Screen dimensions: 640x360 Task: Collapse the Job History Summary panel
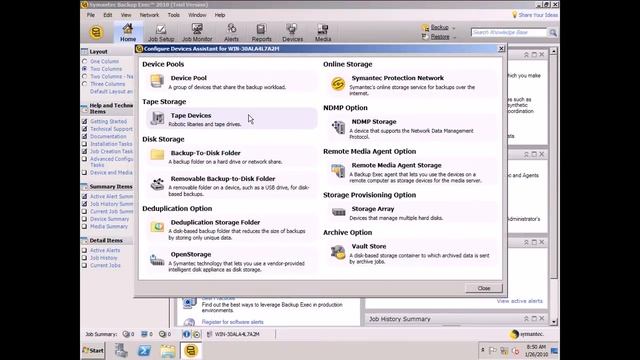coord(526,318)
